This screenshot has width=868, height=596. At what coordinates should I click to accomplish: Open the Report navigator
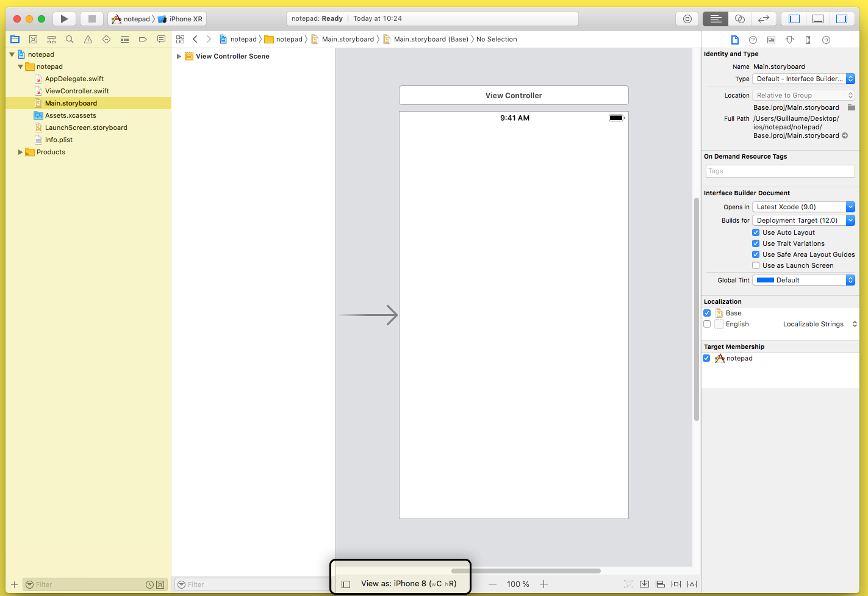tap(161, 39)
